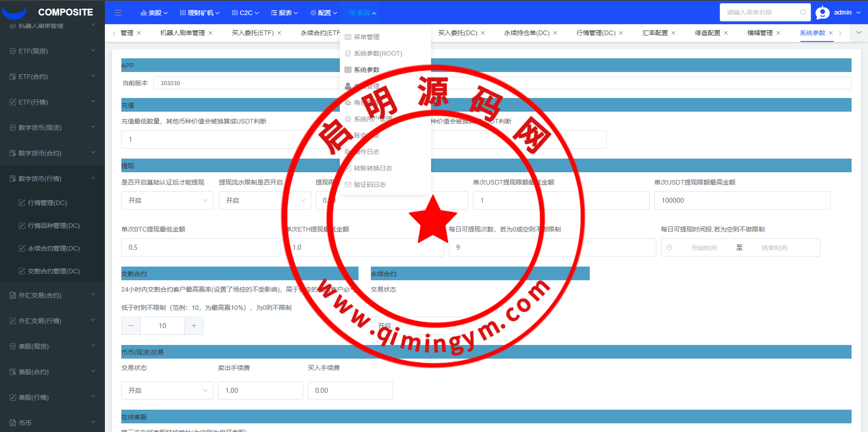Screen dimensions: 868x432
Task: Expand the 外汇交易(合约) sidebar group
Action: pyautogui.click(x=52, y=295)
